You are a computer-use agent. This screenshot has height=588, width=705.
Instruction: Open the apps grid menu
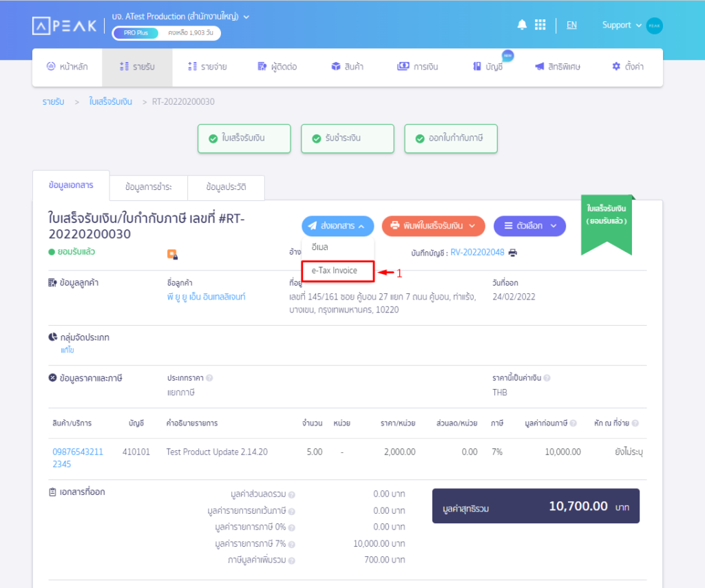pyautogui.click(x=540, y=25)
